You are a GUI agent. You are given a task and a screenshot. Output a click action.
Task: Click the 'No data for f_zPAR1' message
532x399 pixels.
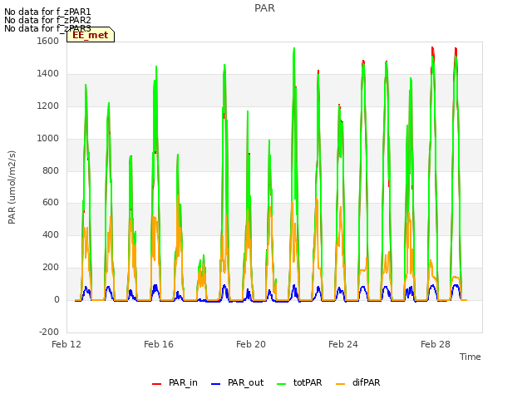pyautogui.click(x=47, y=12)
